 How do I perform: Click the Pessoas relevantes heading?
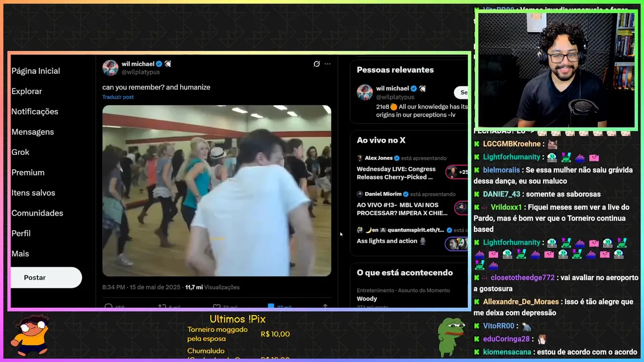[x=395, y=70]
